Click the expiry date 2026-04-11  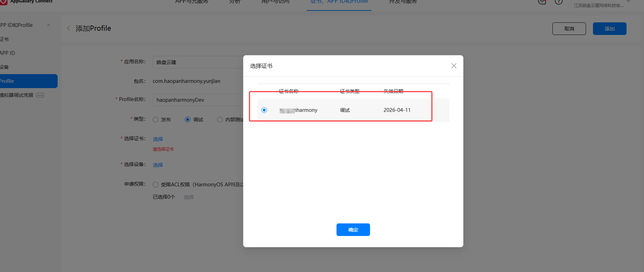pyautogui.click(x=397, y=110)
